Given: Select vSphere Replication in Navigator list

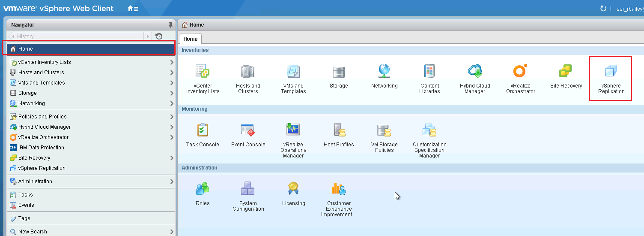Looking at the screenshot, I should (91, 168).
